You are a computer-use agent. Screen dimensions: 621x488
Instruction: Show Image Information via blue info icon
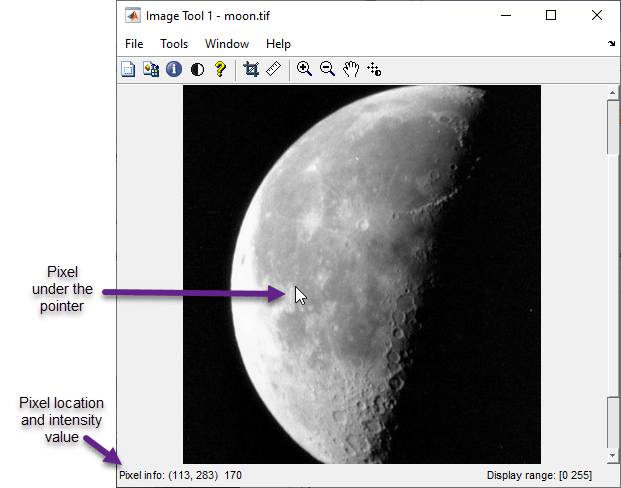coord(174,69)
